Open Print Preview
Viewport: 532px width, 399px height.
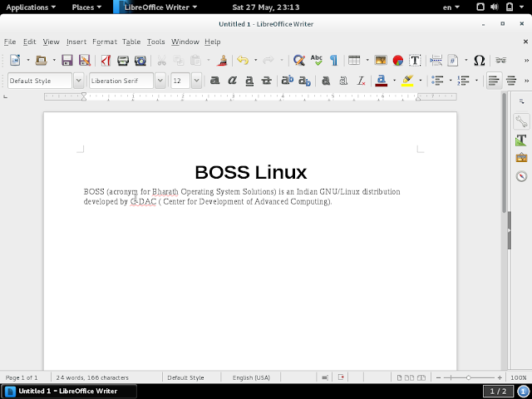tap(140, 61)
